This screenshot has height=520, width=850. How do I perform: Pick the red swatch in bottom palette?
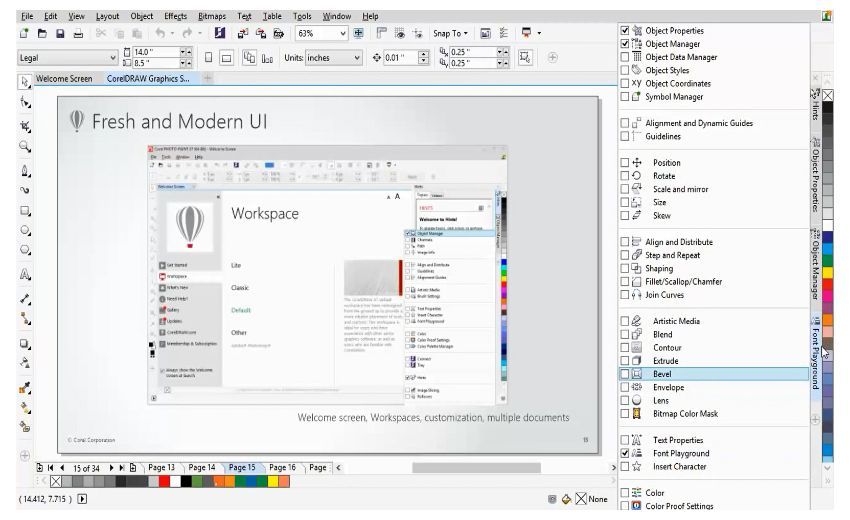[x=165, y=482]
